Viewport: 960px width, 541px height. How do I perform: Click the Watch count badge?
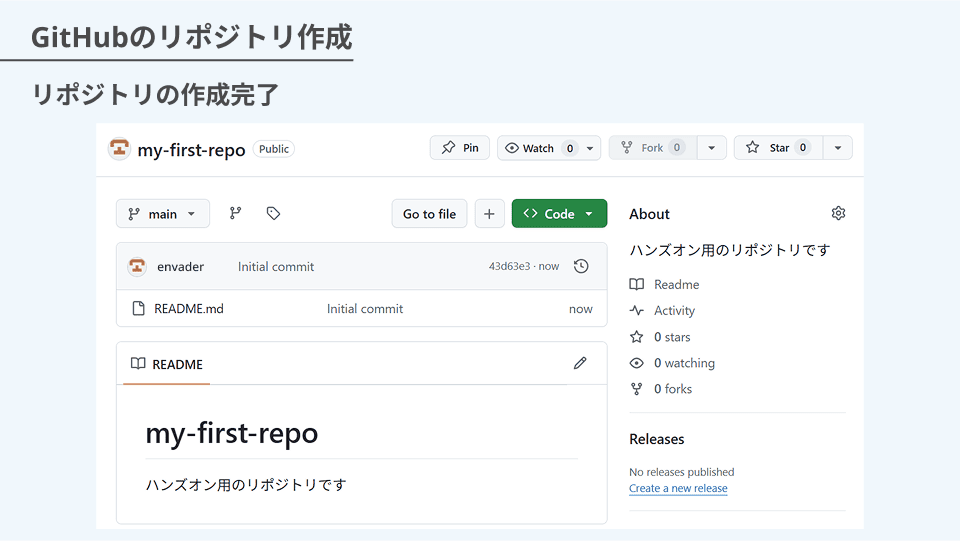[570, 148]
